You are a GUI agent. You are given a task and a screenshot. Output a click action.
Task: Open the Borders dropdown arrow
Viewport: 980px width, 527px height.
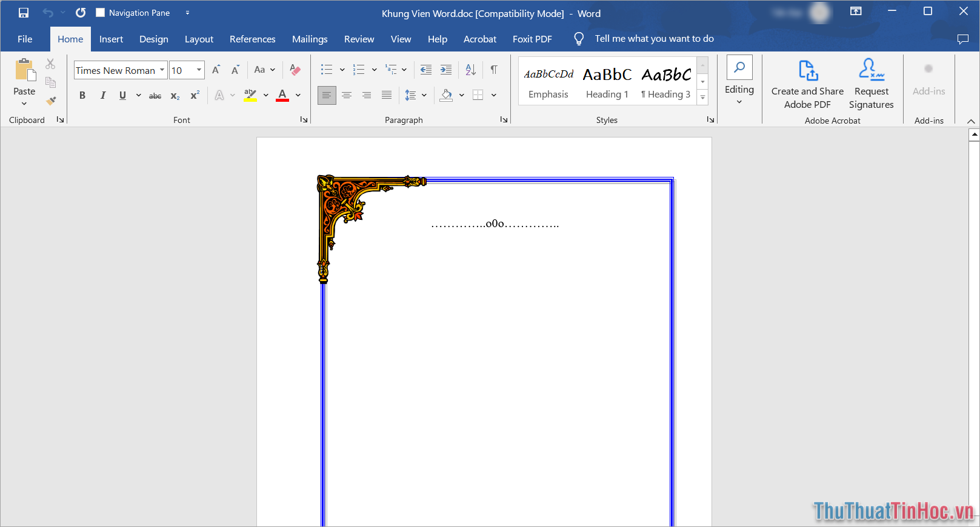(494, 95)
